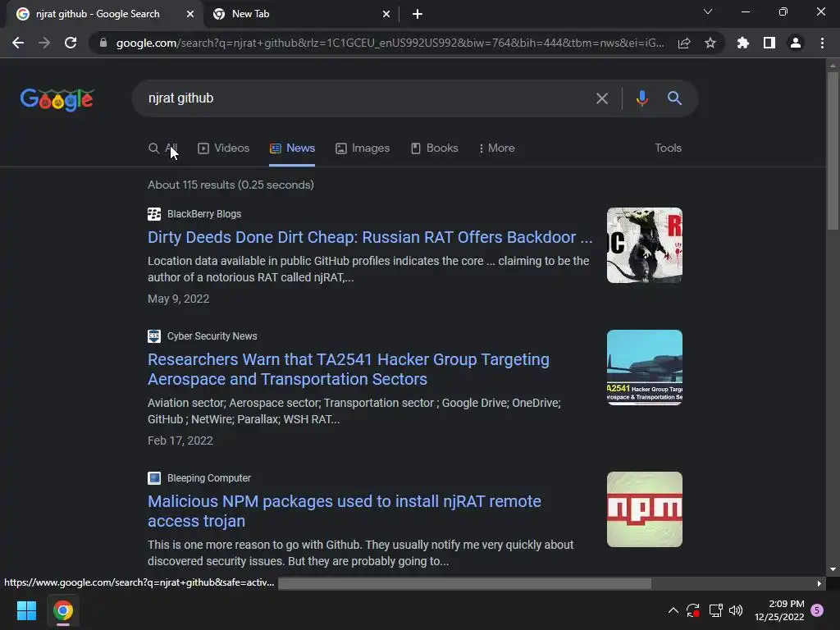Click the About 115 results text
The image size is (840, 630).
[231, 185]
